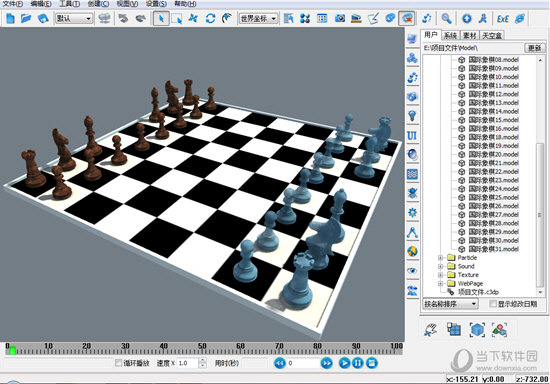Screen dimensions: 550x384
Task: Open the UI panel in side strip
Action: [x=412, y=135]
